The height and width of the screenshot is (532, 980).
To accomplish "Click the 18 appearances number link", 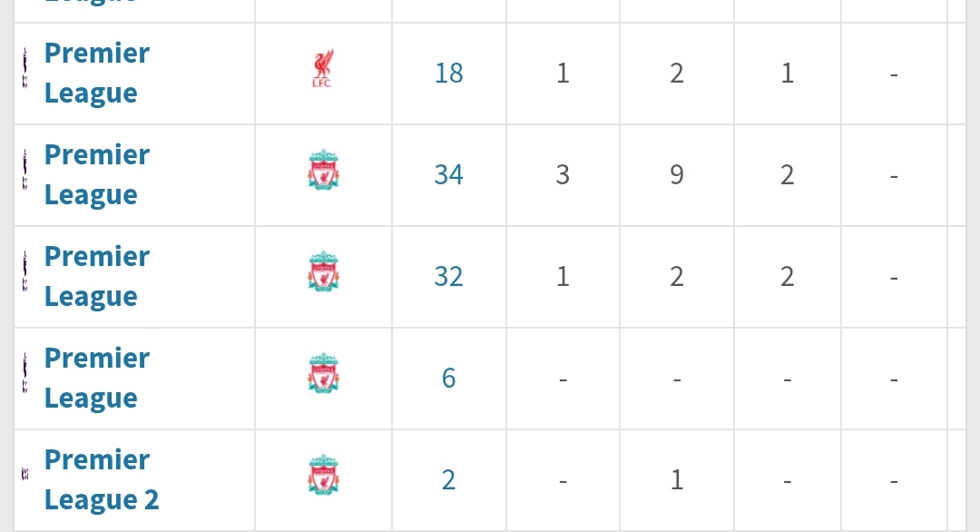I will pyautogui.click(x=448, y=73).
